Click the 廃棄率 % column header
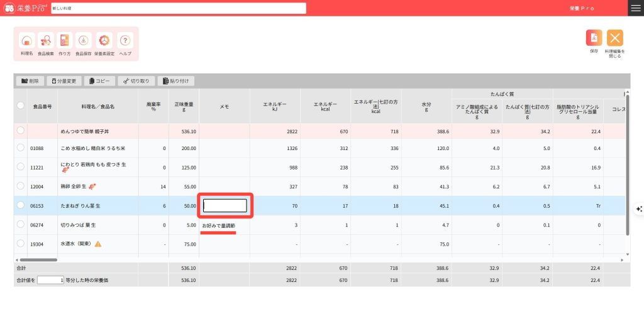The width and height of the screenshot is (644, 319). point(153,106)
